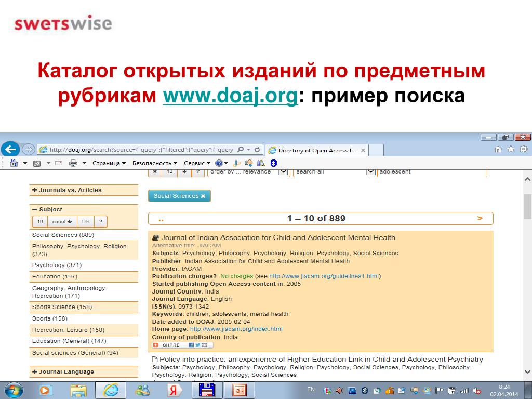Click the address bar URL field
Viewport: 532px width, 399px height.
(x=141, y=149)
